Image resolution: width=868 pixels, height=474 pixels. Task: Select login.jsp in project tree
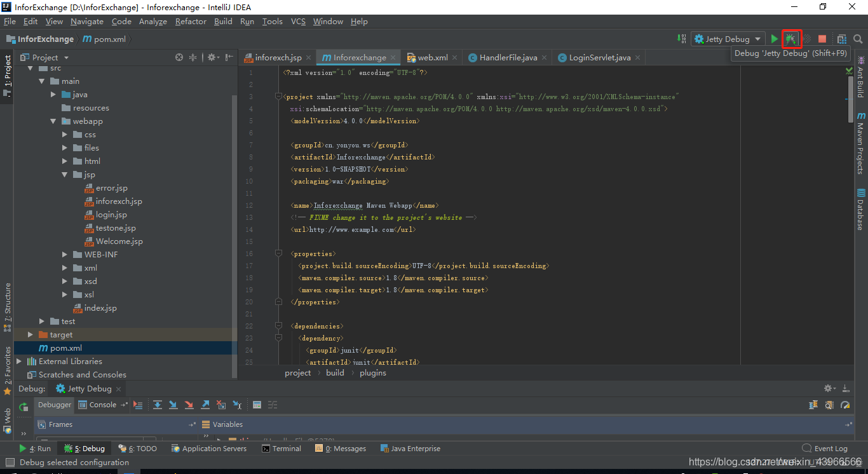(111, 215)
